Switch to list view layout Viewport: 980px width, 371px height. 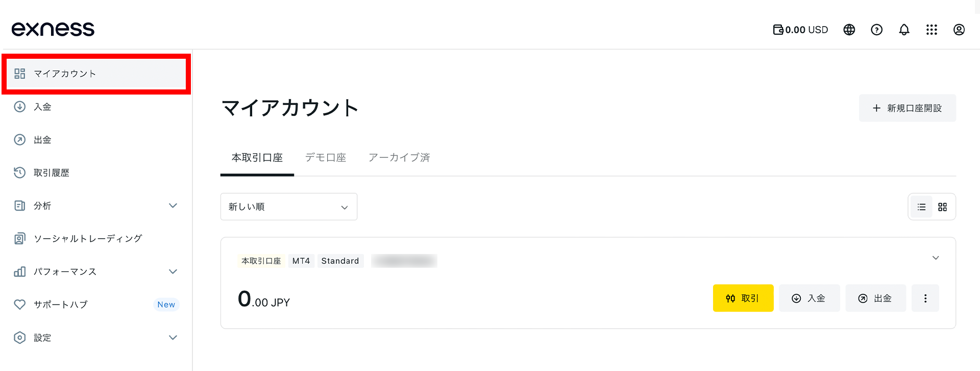click(921, 207)
